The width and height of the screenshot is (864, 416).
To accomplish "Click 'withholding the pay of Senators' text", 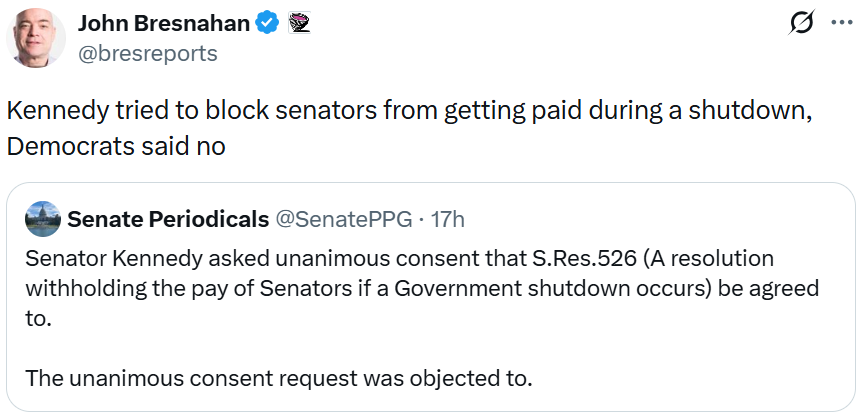I will pyautogui.click(x=163, y=289).
